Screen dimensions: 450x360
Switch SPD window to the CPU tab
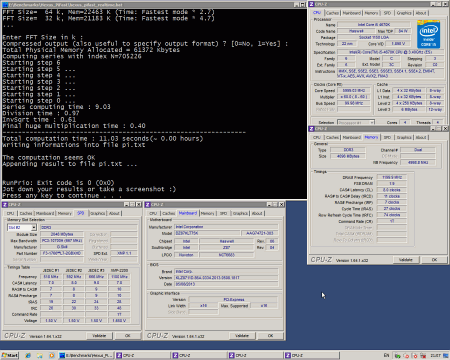pyautogui.click(x=10, y=213)
